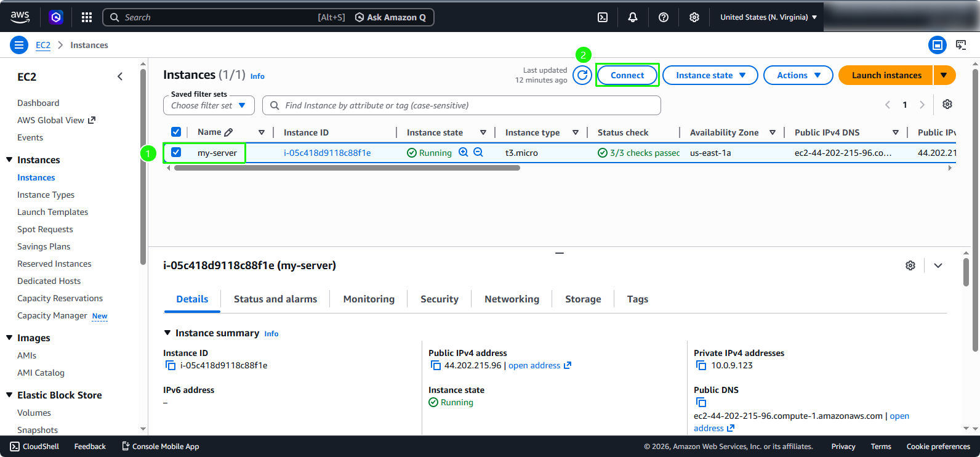The height and width of the screenshot is (457, 980).
Task: Click zoom-out filter icon next to Running
Action: (478, 152)
